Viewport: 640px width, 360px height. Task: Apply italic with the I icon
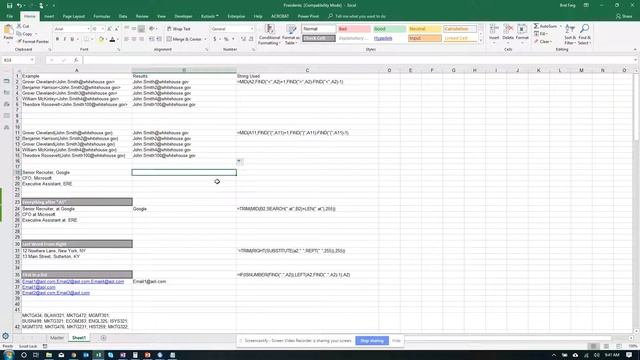[64, 39]
